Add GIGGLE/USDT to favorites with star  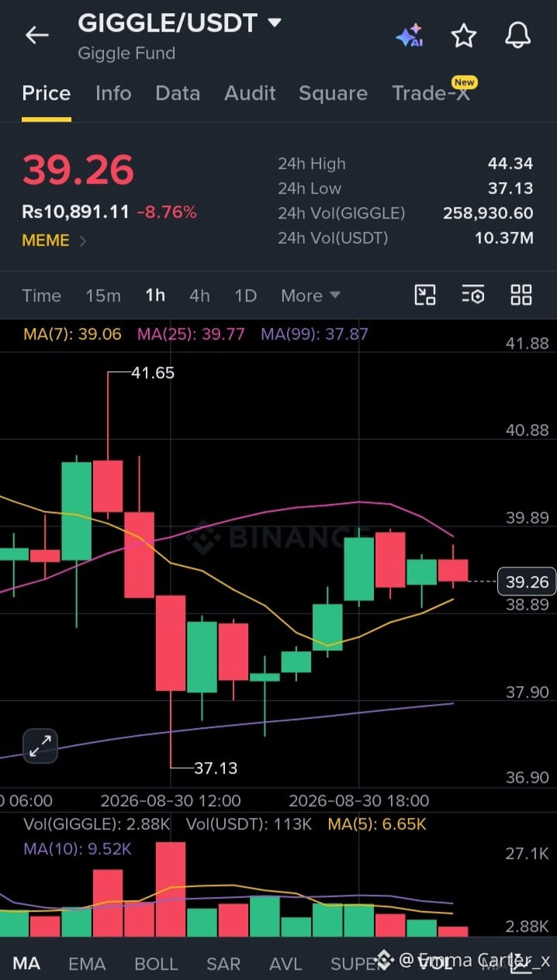click(x=464, y=36)
